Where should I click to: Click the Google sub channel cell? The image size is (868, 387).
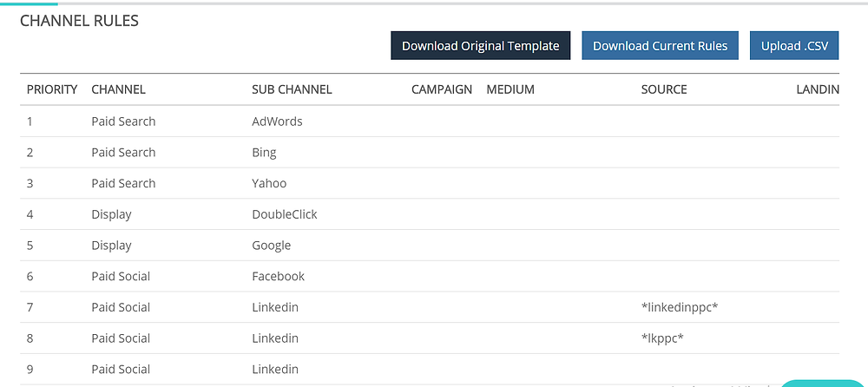point(271,246)
